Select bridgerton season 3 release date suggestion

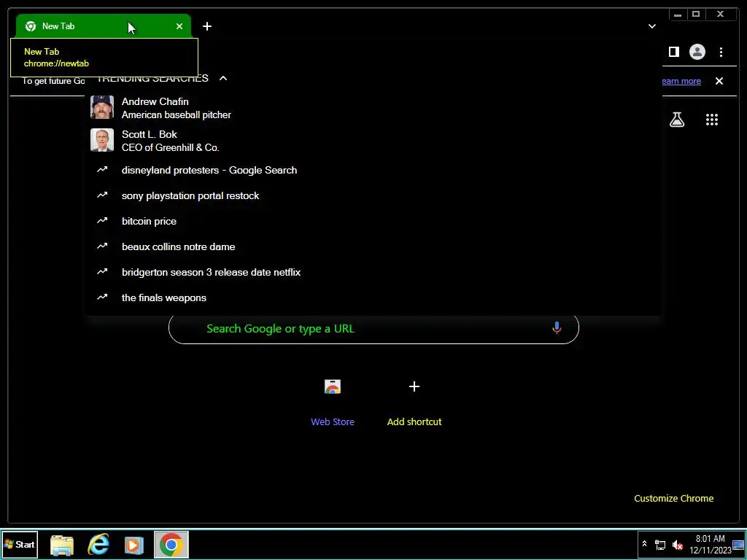click(x=373, y=273)
